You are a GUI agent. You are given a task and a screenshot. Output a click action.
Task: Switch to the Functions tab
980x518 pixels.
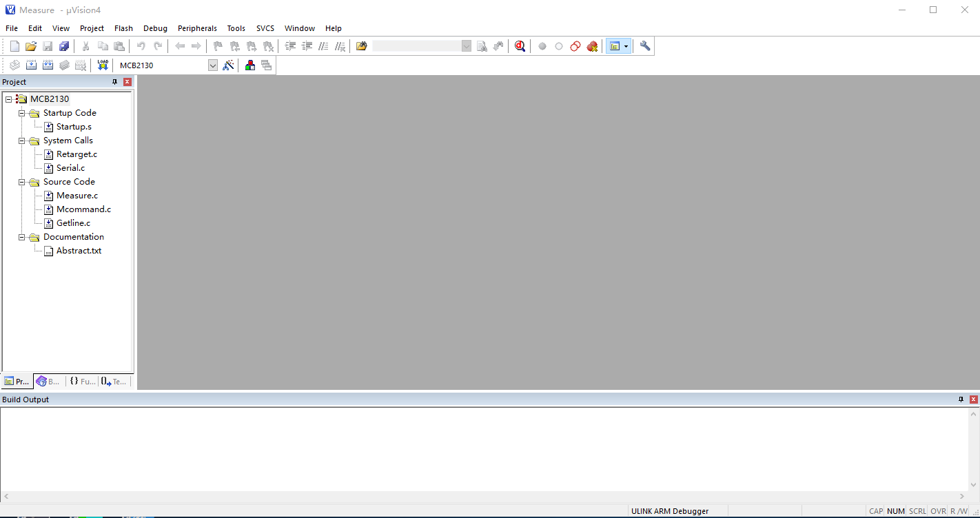pyautogui.click(x=82, y=382)
